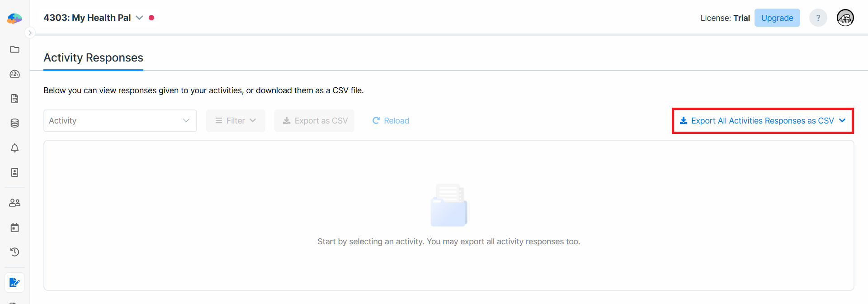This screenshot has width=868, height=304.
Task: Expand the Activity selection dropdown
Action: click(120, 120)
